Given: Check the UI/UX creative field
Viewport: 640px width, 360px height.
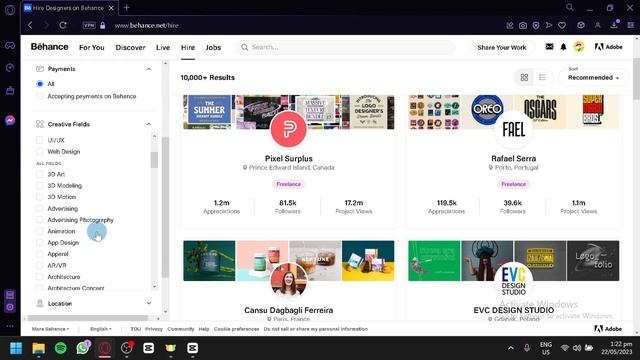Looking at the screenshot, I should (x=40, y=140).
